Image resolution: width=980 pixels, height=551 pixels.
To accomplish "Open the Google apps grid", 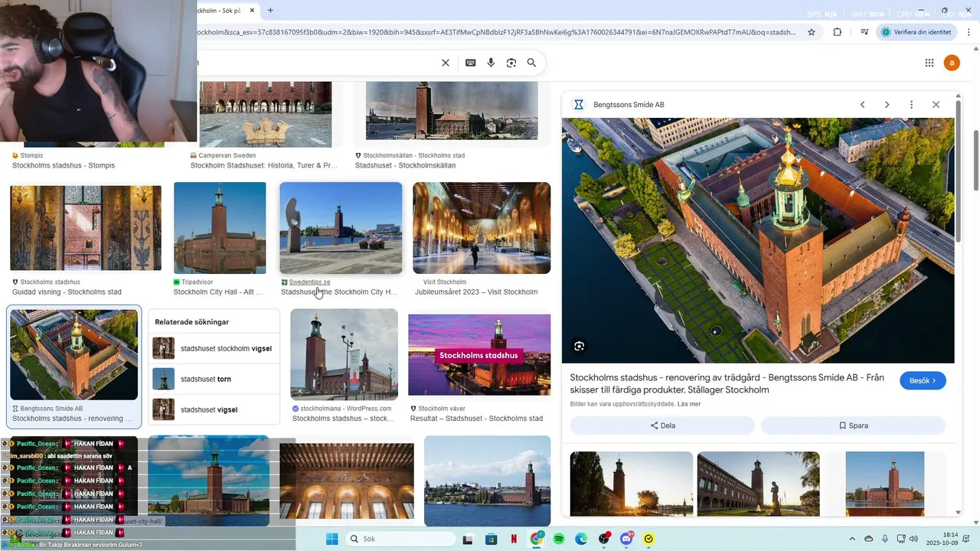I will [x=929, y=63].
